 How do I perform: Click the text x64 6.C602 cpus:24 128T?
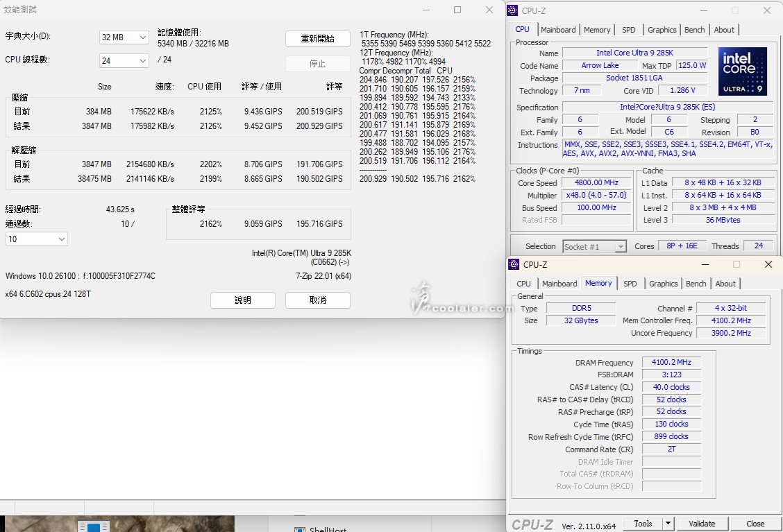tap(48, 294)
